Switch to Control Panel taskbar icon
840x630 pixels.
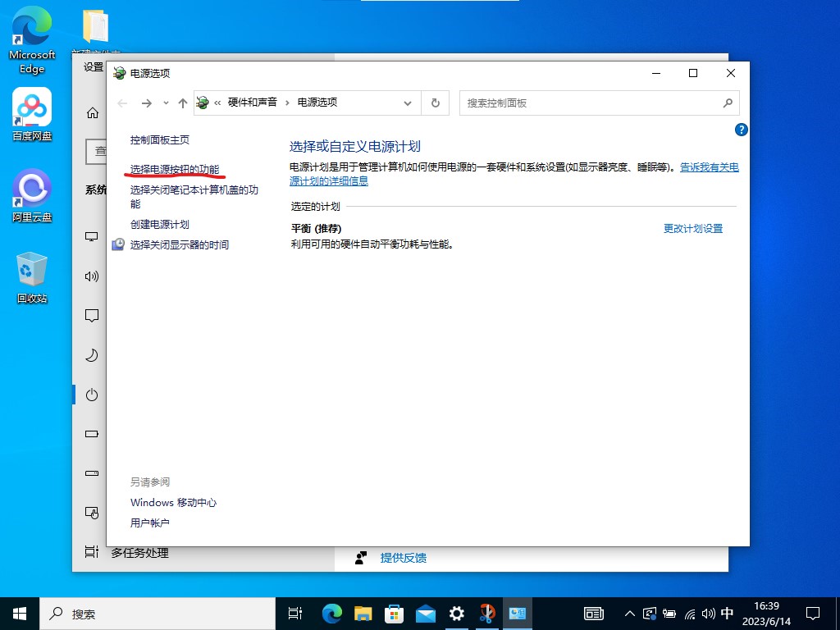pos(518,614)
